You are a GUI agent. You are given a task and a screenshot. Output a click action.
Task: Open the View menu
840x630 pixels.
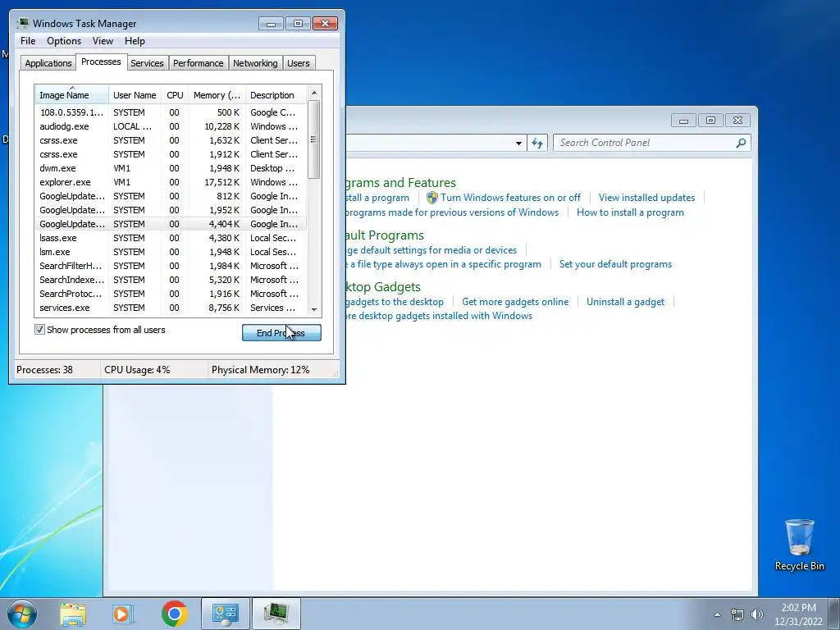click(103, 41)
